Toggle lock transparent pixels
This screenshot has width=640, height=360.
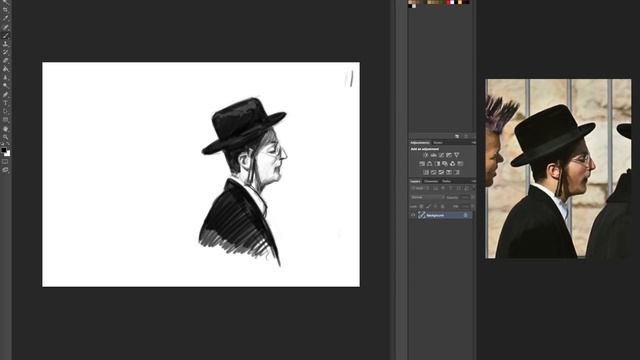coord(421,207)
